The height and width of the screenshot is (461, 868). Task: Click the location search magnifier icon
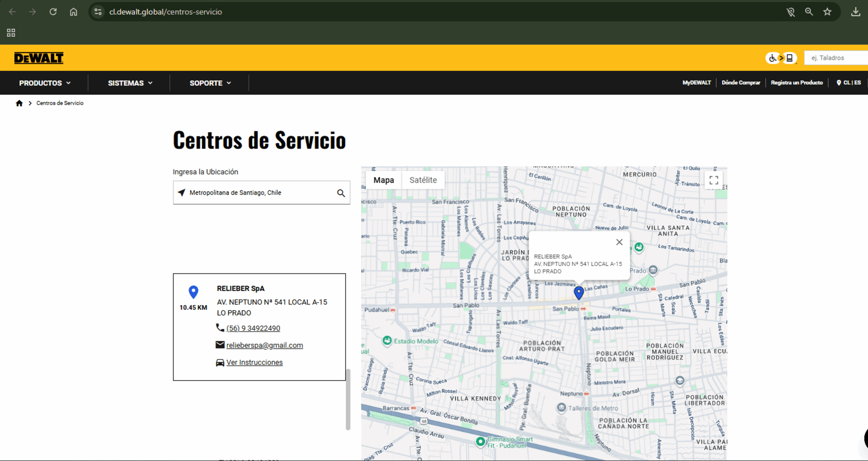click(x=341, y=193)
